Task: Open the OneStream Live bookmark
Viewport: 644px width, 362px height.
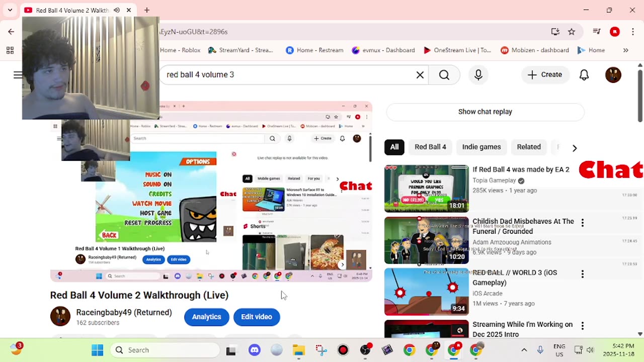Action: (457, 50)
